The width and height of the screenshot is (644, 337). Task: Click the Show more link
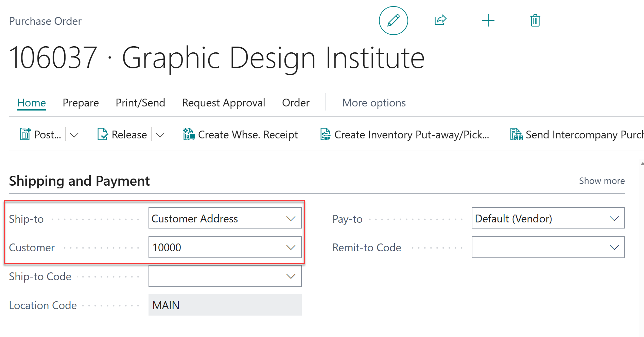[x=602, y=181]
